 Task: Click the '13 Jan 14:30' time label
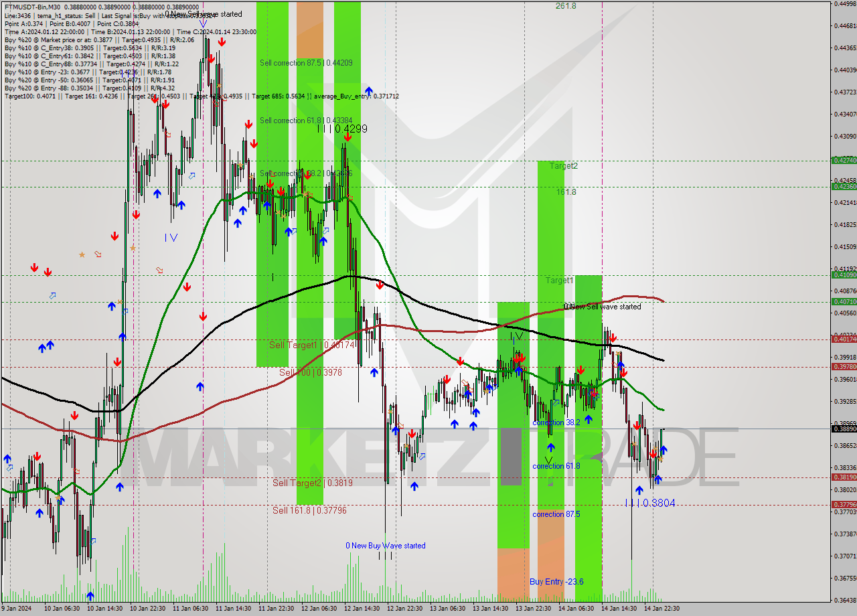[x=490, y=608]
